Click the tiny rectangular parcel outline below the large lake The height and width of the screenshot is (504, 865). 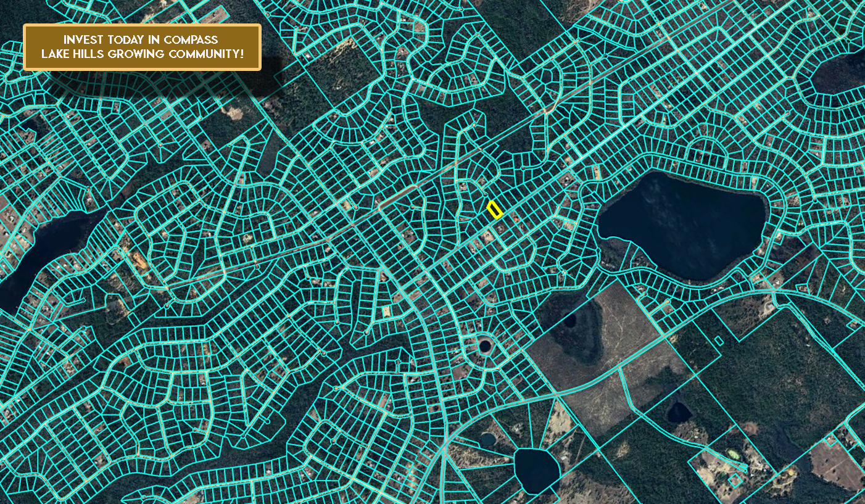[x=718, y=340]
